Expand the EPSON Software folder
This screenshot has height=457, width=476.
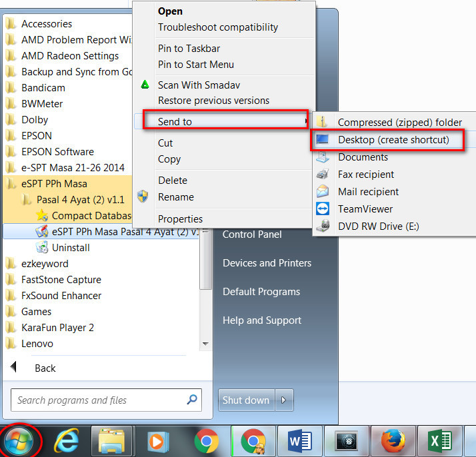(57, 151)
